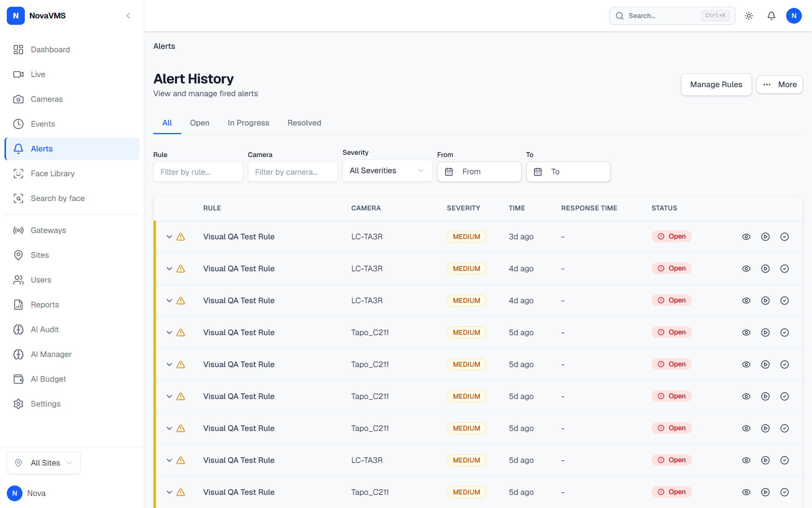Open the AI Budget page
The height and width of the screenshot is (508, 812).
tap(72, 379)
